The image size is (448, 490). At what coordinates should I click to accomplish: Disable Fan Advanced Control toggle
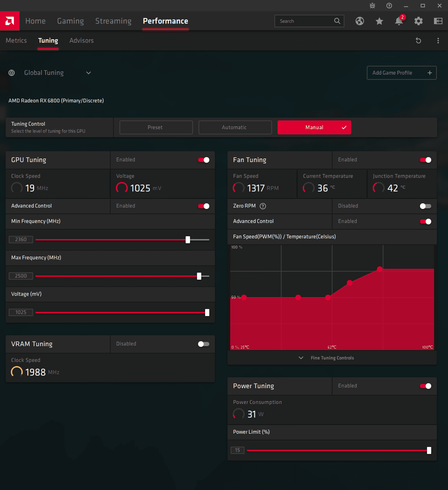[x=426, y=222]
